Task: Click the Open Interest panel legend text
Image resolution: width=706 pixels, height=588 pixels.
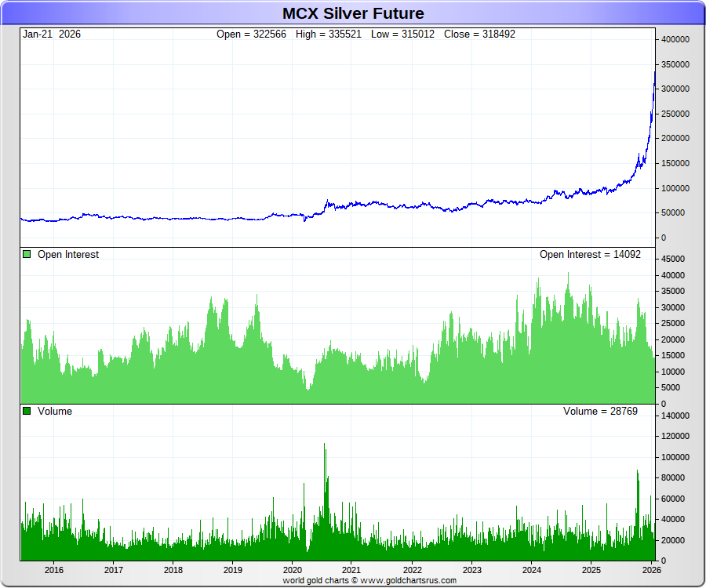Action: point(68,255)
